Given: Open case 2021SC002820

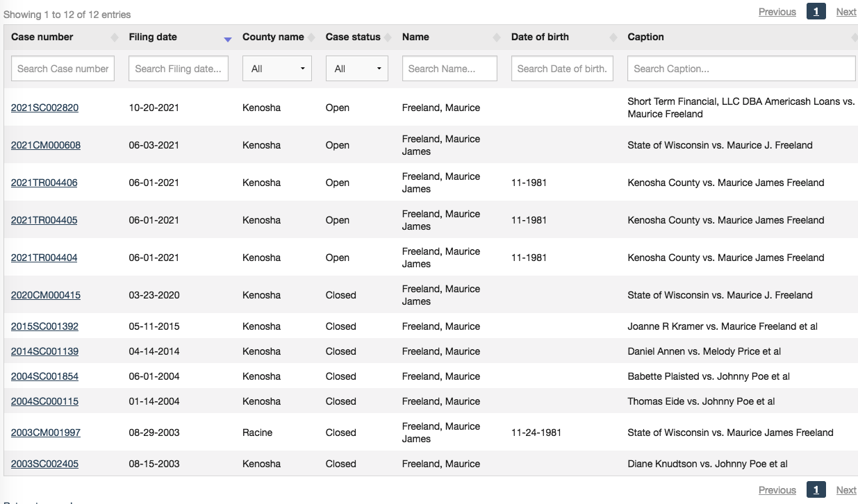Looking at the screenshot, I should point(44,108).
